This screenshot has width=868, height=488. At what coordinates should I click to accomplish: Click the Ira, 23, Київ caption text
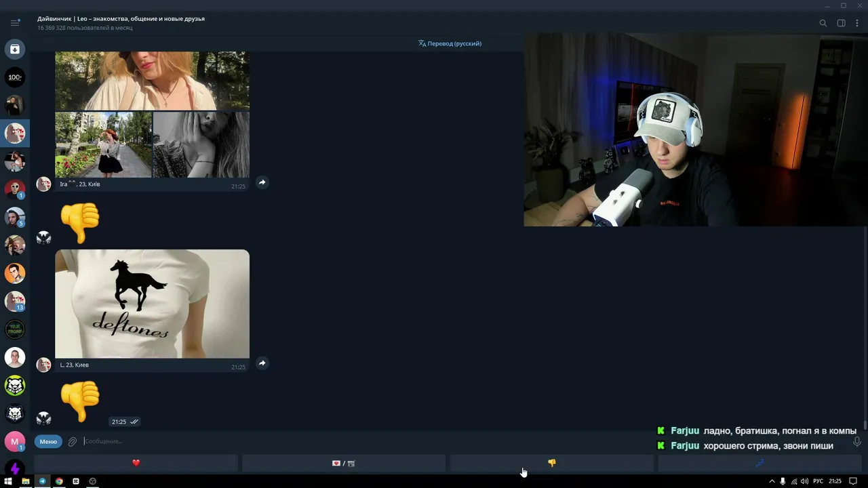pos(80,184)
